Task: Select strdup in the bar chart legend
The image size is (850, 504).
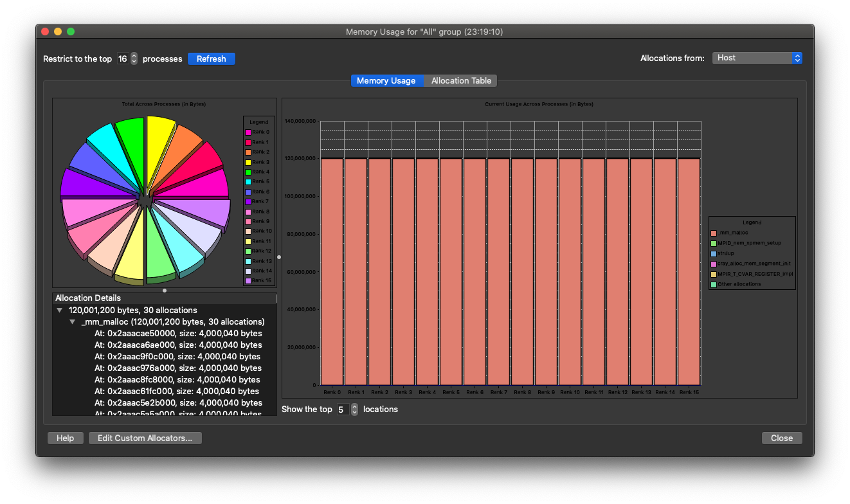Action: [715, 253]
